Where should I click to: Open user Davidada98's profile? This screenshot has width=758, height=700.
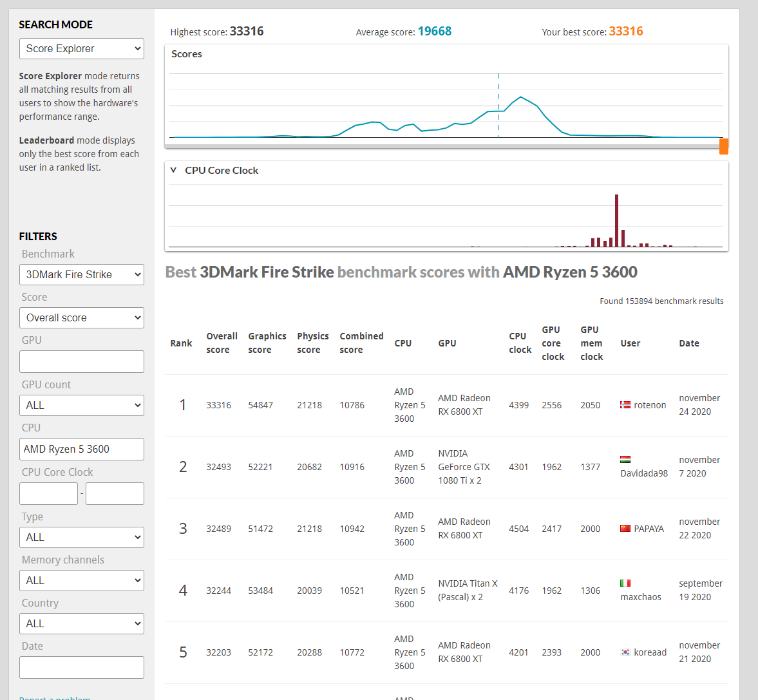[644, 473]
